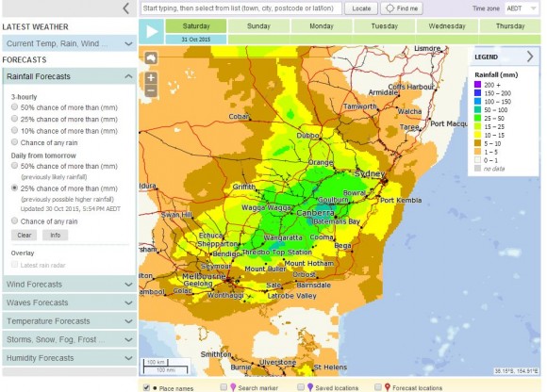Click the Forecast locations pin icon

[x=388, y=387]
